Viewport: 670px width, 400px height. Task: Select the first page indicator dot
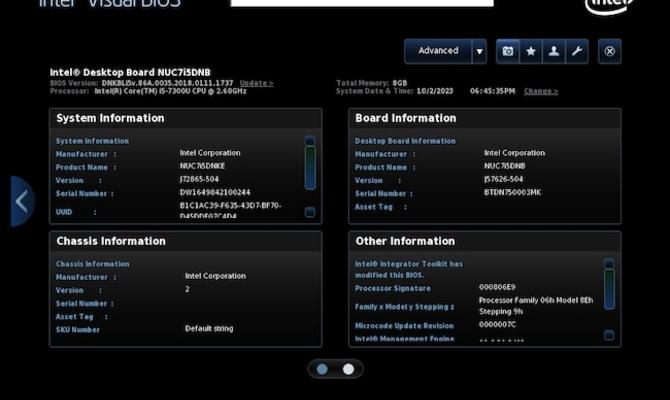(322, 369)
